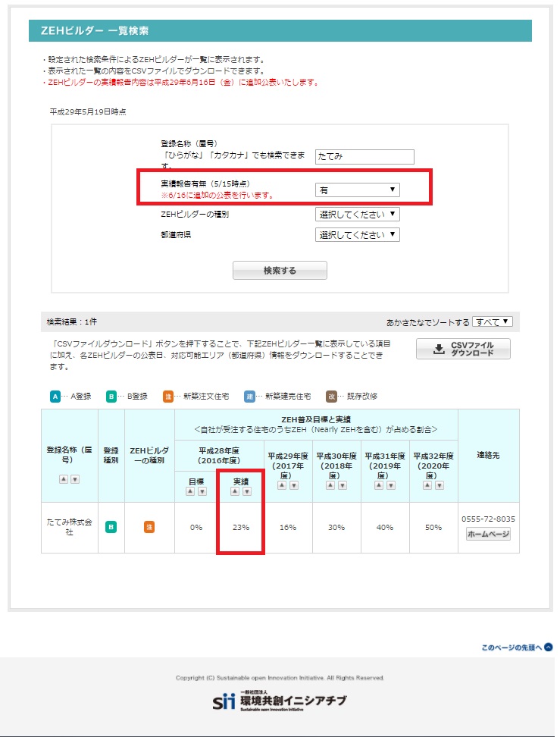Sort 目標 column ascending with up arrow

pyautogui.click(x=190, y=491)
